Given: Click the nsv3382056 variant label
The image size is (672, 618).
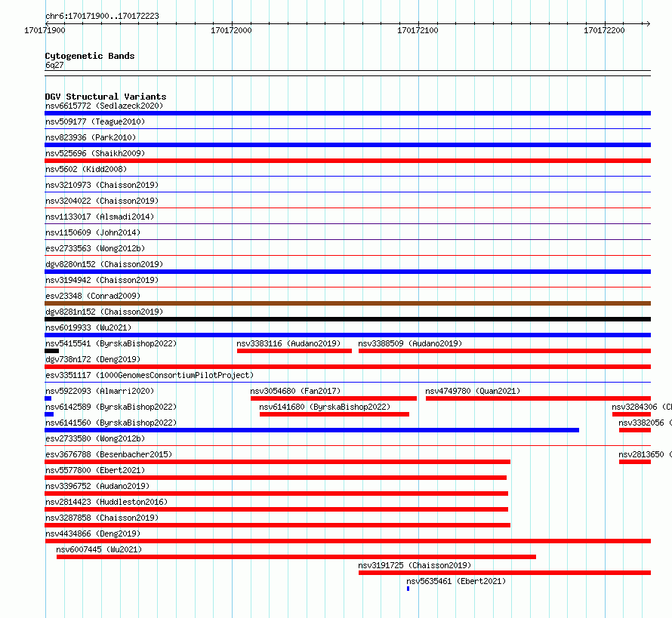Looking at the screenshot, I should tap(645, 423).
